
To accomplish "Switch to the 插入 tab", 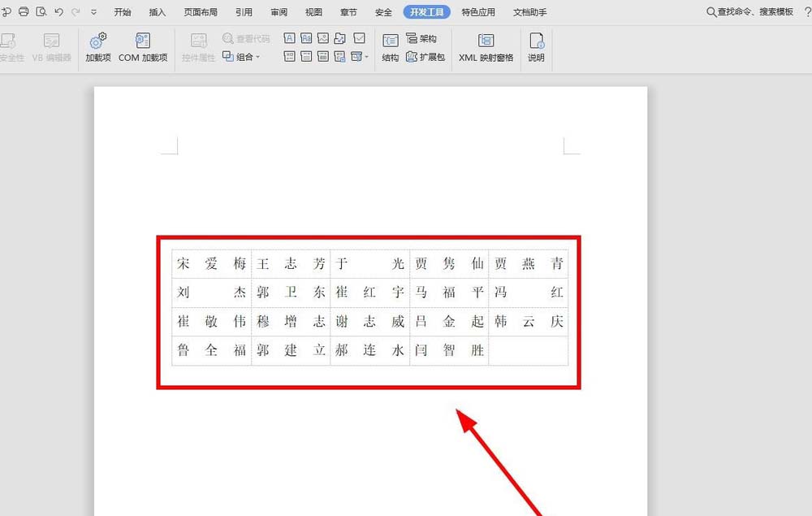I will (158, 12).
